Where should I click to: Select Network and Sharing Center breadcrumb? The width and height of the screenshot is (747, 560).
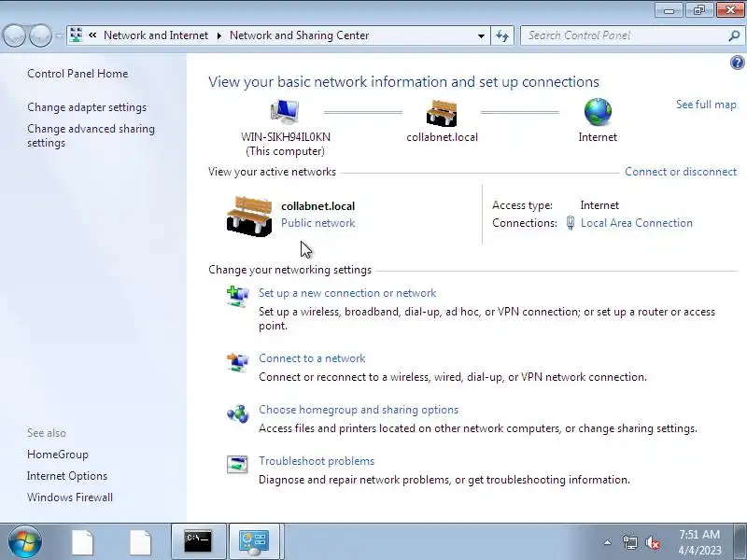click(299, 35)
